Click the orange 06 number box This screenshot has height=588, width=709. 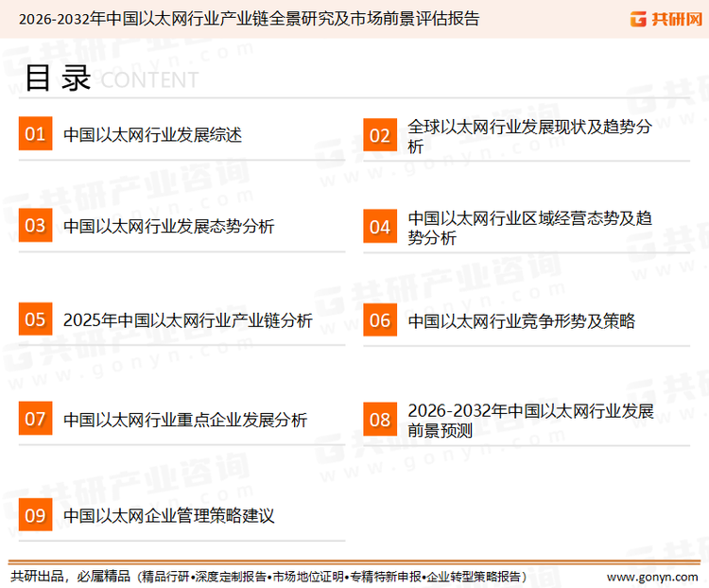380,320
